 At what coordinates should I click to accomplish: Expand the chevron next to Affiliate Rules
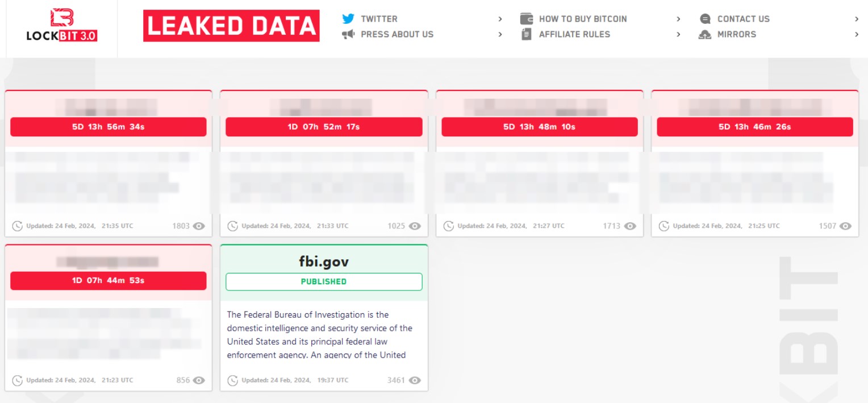coord(678,35)
